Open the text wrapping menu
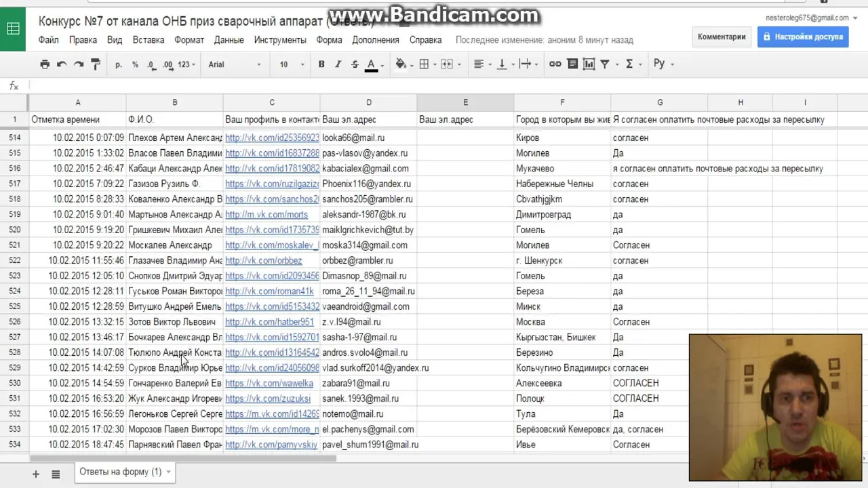The height and width of the screenshot is (488, 868). (528, 64)
